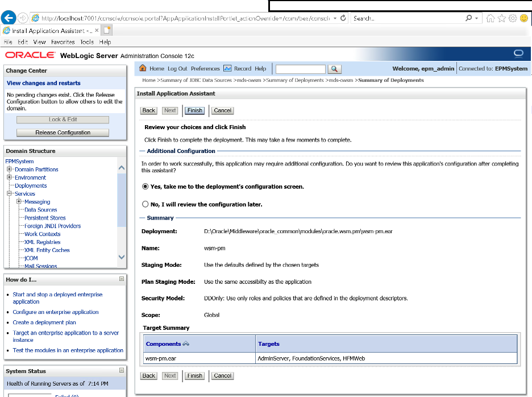Screen dimensions: 532x397
Task: Open the View menu
Action: (39, 42)
